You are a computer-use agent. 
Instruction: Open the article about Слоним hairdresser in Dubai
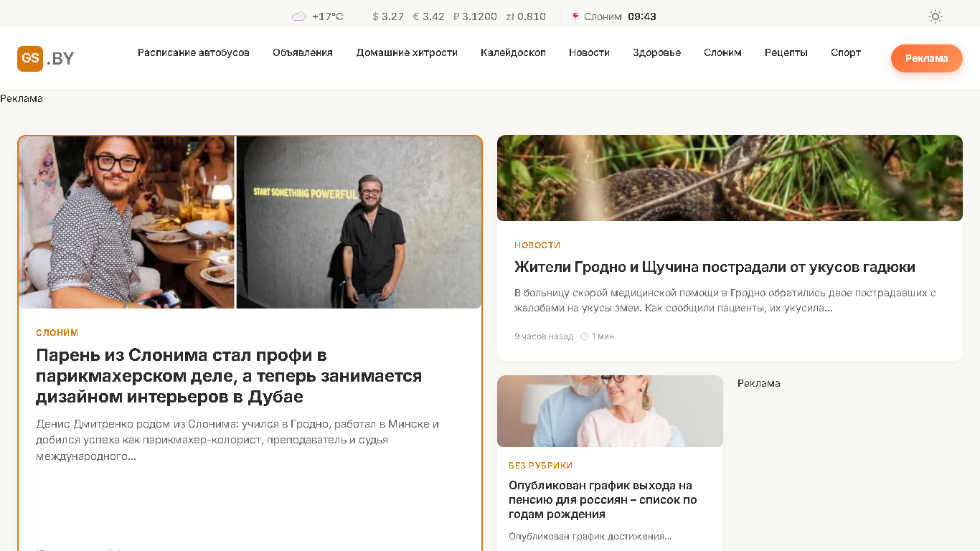(229, 376)
